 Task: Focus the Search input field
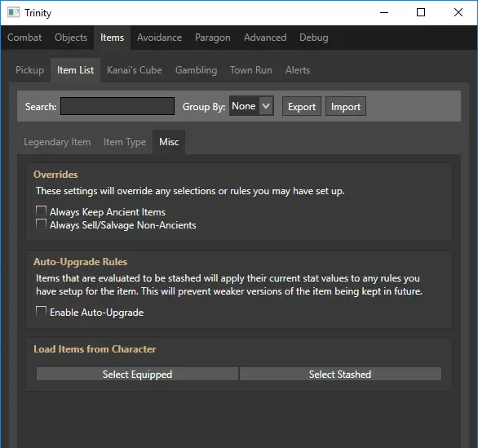pos(117,106)
